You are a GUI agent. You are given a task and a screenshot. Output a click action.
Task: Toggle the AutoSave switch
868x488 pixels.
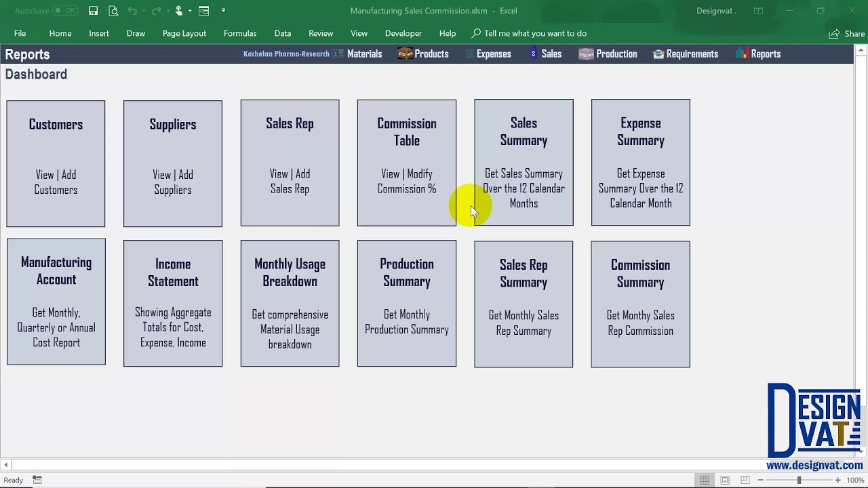point(65,11)
